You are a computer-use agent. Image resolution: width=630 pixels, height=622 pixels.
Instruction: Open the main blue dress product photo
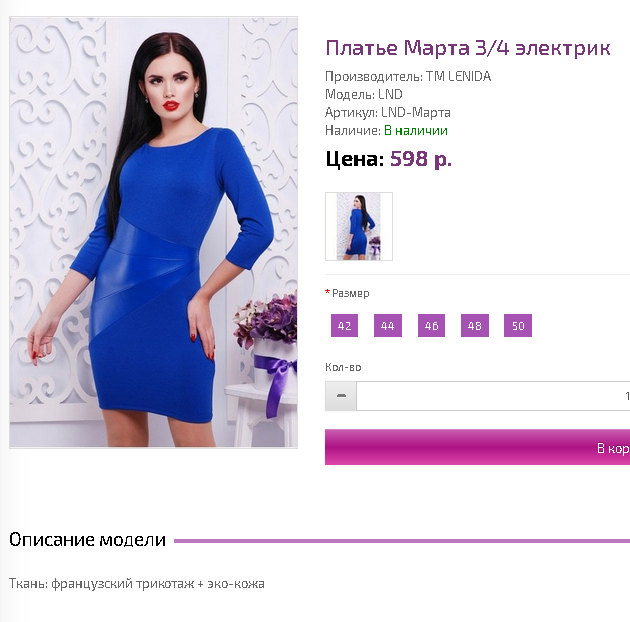click(153, 232)
